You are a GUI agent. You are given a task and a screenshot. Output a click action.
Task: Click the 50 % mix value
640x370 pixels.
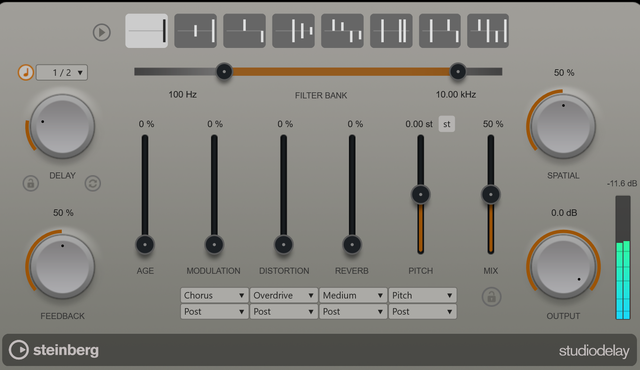pos(493,124)
